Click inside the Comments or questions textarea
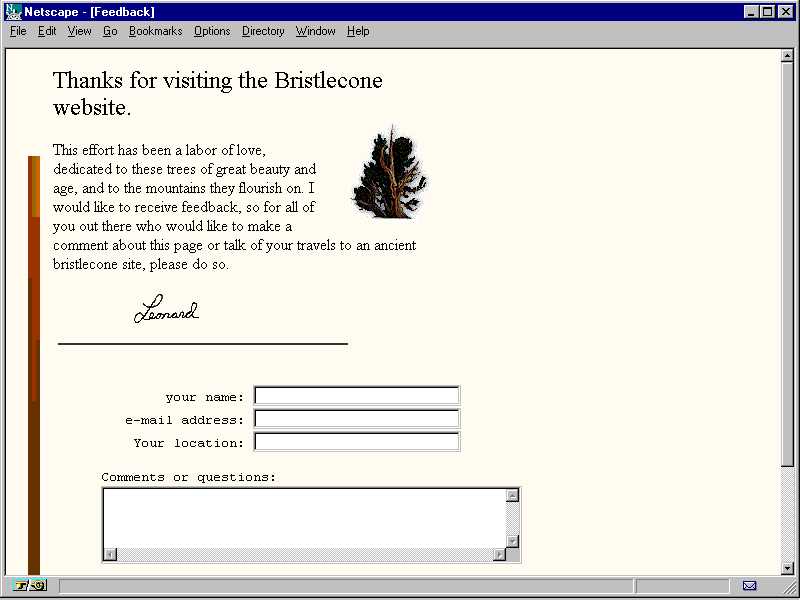 tap(304, 517)
